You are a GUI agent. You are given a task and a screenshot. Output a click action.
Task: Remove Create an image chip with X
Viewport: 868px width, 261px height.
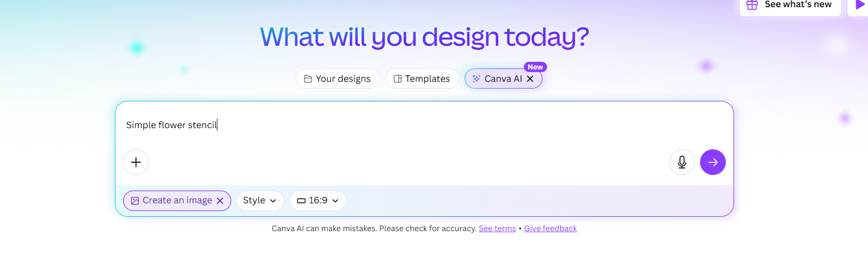coord(220,201)
